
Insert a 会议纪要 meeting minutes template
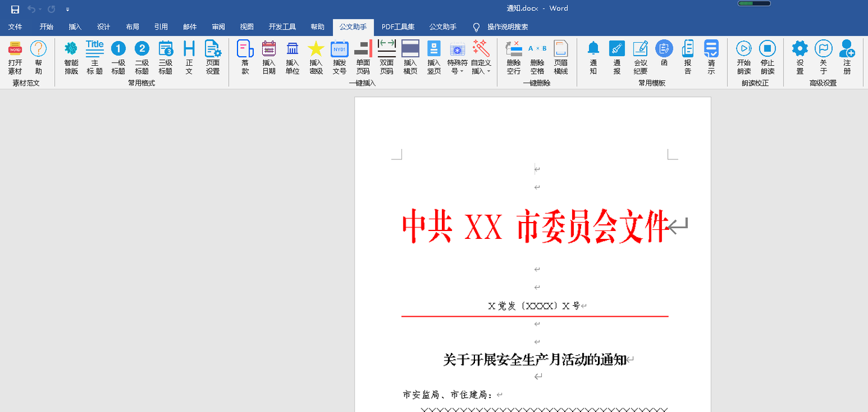click(640, 57)
